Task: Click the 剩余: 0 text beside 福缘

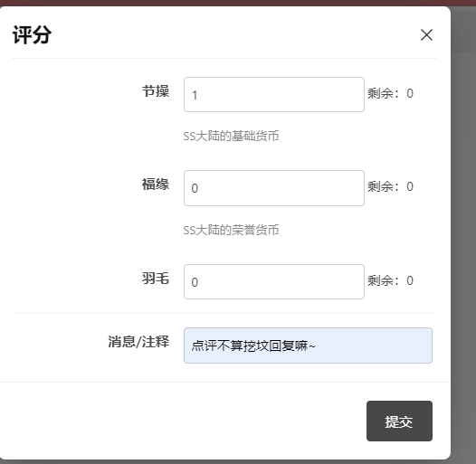Action: click(390, 186)
